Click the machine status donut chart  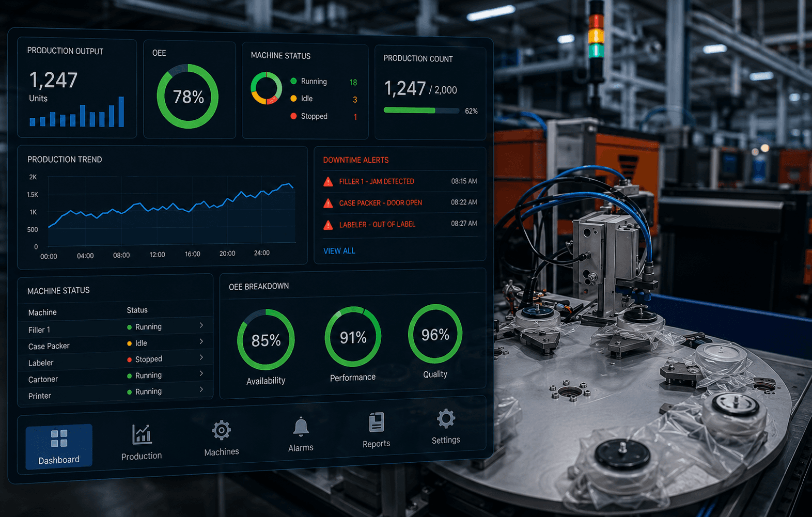(266, 88)
